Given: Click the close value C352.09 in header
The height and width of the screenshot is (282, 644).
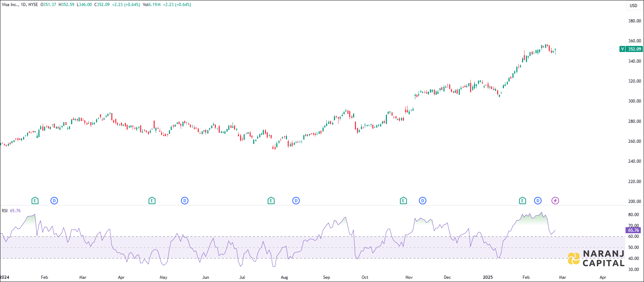Looking at the screenshot, I should pos(102,5).
